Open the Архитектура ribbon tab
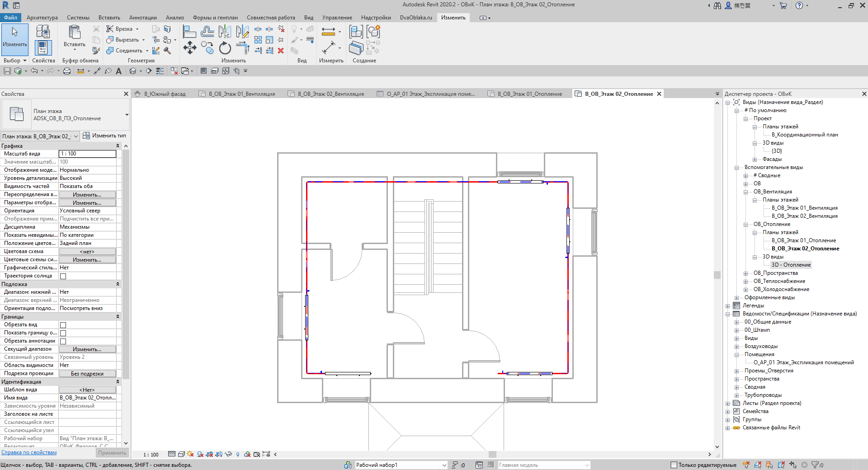Viewport: 868px width, 470px height. point(42,18)
